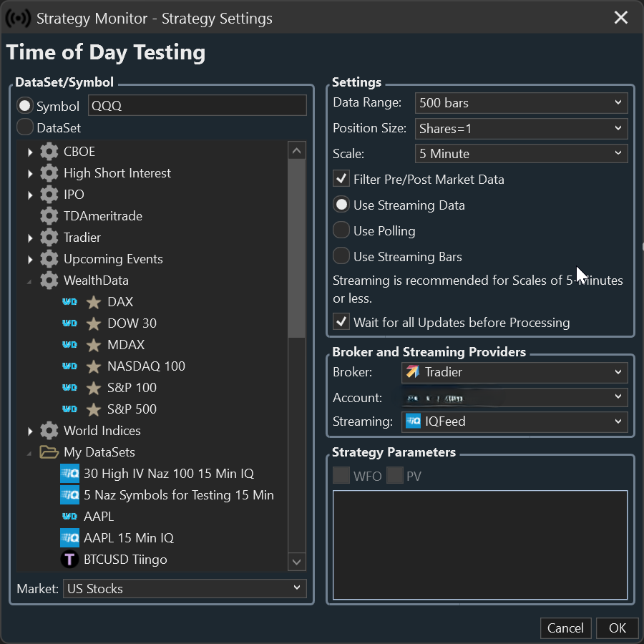The image size is (644, 644).
Task: Select the DOW 30 dataset
Action: [132, 323]
